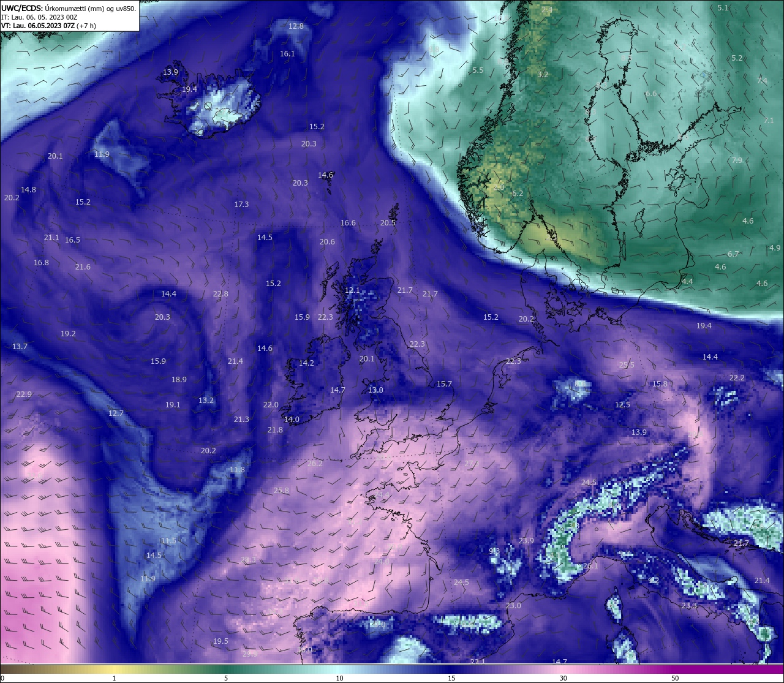Click the 16.1 value label
This screenshot has height=683, width=784.
[x=287, y=53]
